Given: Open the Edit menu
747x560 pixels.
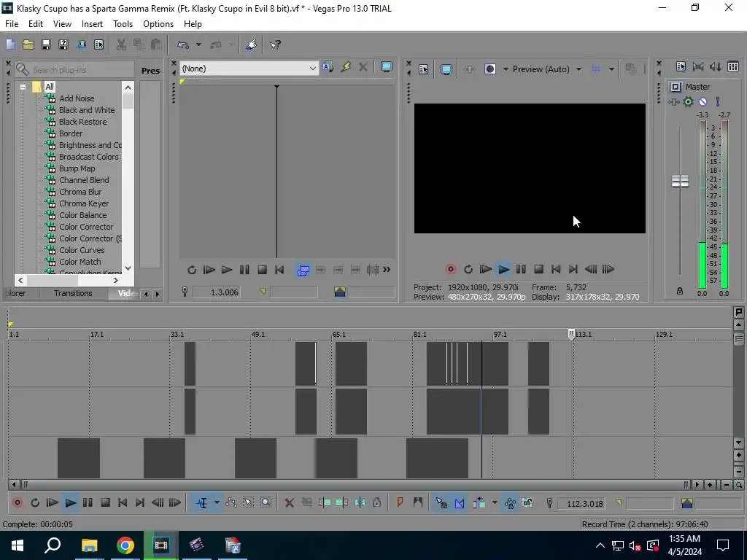Looking at the screenshot, I should tap(36, 24).
